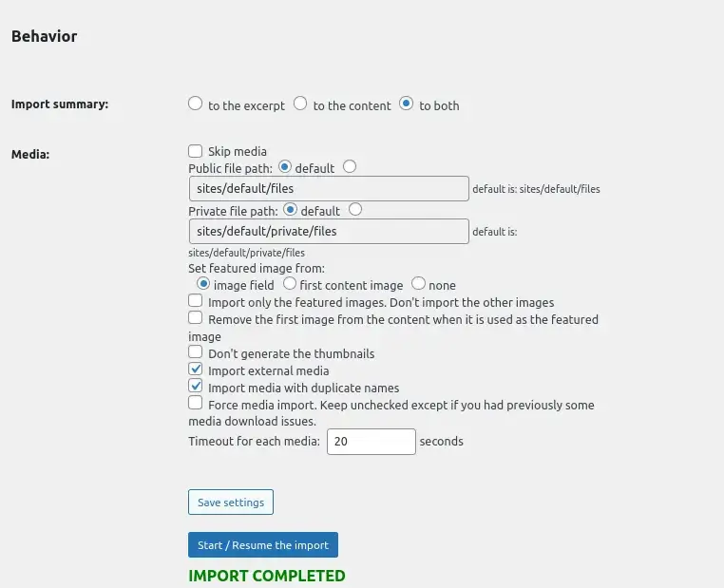Focus the media timeout seconds field

point(372,442)
